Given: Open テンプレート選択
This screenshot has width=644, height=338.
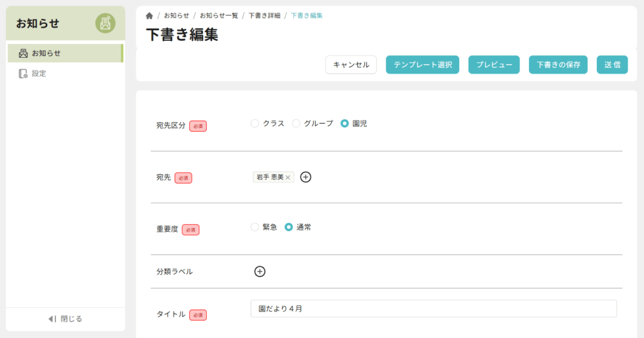Looking at the screenshot, I should coord(422,65).
